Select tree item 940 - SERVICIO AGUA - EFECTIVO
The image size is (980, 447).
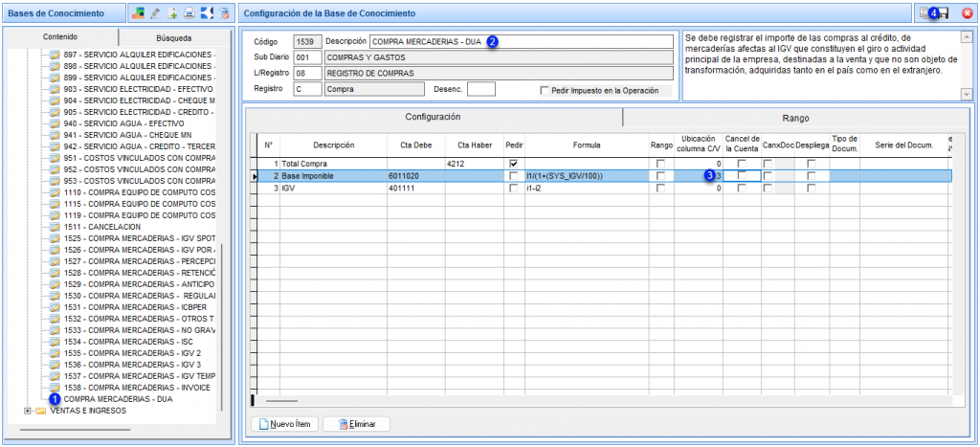[123, 123]
